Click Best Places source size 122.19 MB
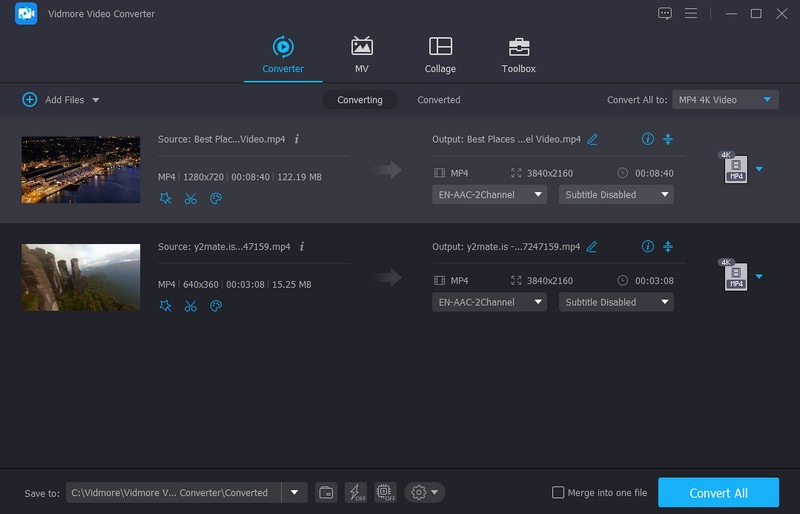The width and height of the screenshot is (800, 514). (299, 177)
